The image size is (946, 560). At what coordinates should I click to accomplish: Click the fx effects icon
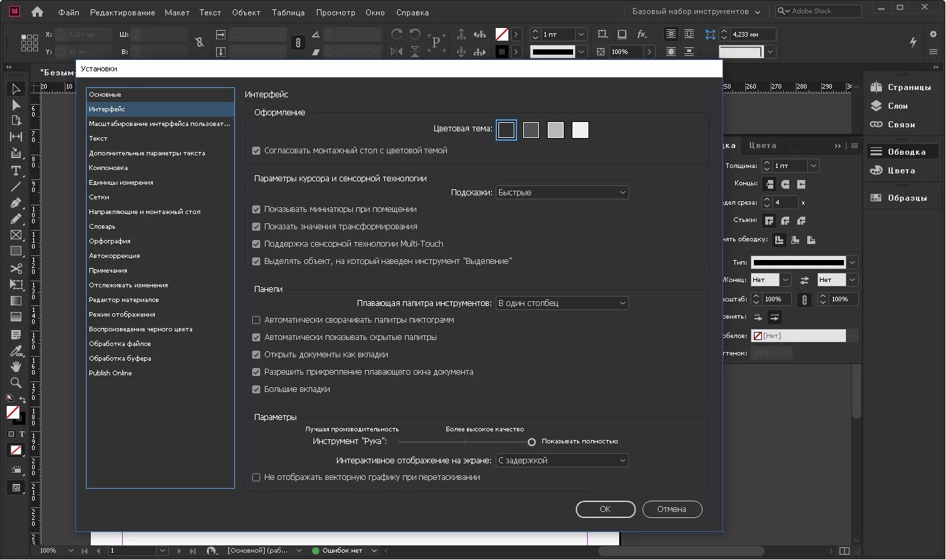[x=642, y=34]
